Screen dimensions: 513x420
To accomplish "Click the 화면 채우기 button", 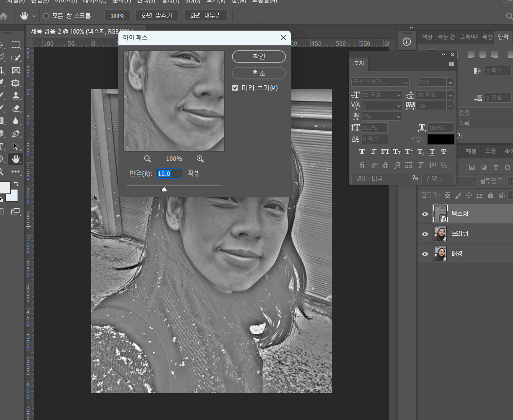I will coord(206,16).
